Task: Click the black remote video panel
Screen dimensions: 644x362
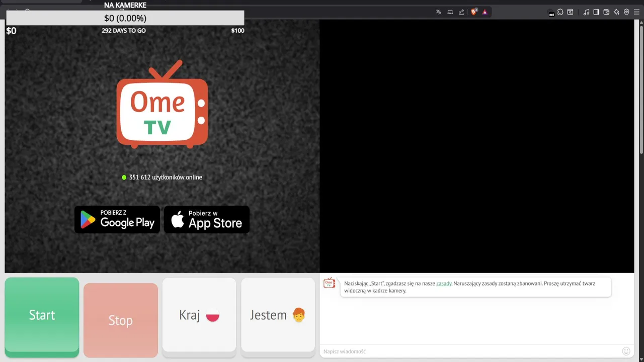Action: pos(477,146)
